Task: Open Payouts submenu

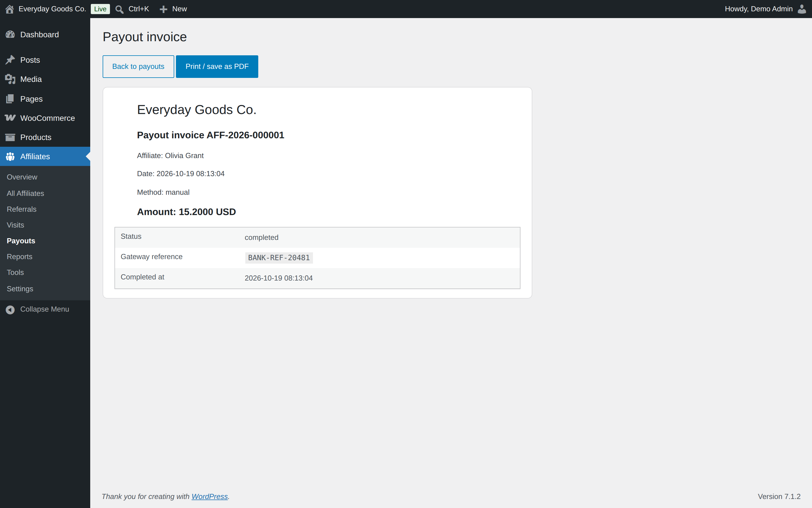Action: click(21, 240)
